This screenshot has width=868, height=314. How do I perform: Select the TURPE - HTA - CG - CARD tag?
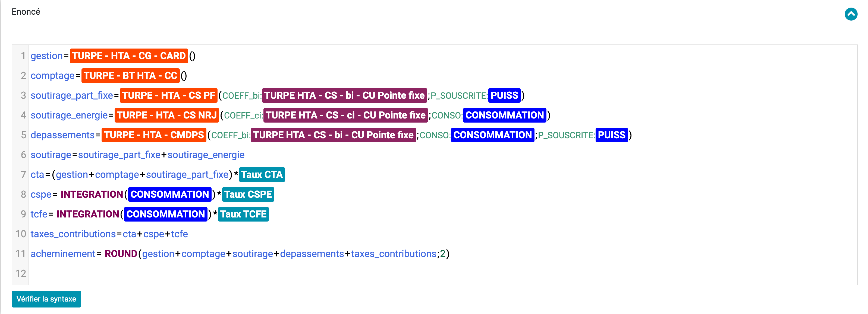tap(129, 56)
